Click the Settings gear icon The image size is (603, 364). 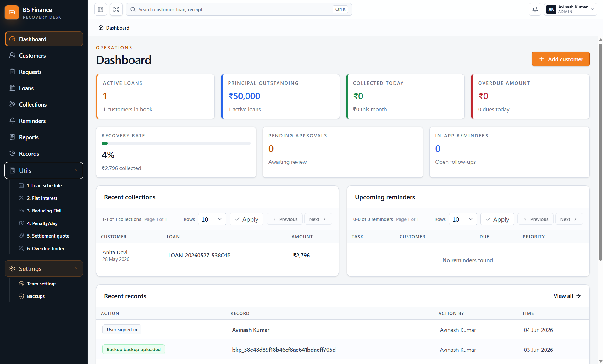pyautogui.click(x=12, y=268)
